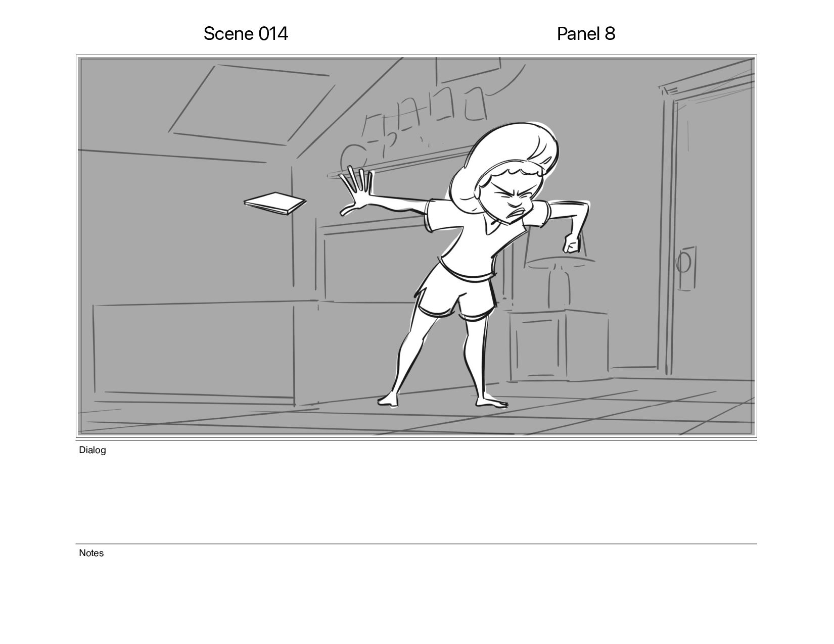Viewport: 834px width, 644px height.
Task: Click the Dialog label
Action: (92, 450)
